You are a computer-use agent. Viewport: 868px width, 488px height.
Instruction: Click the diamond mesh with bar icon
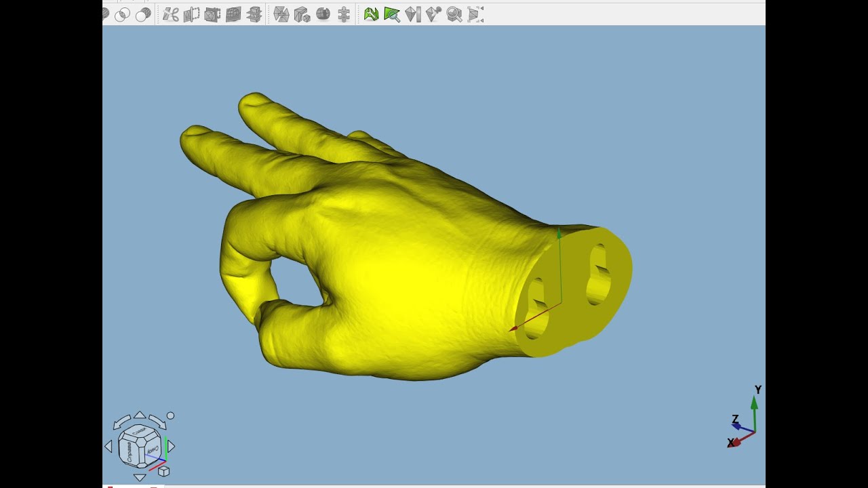click(x=413, y=14)
